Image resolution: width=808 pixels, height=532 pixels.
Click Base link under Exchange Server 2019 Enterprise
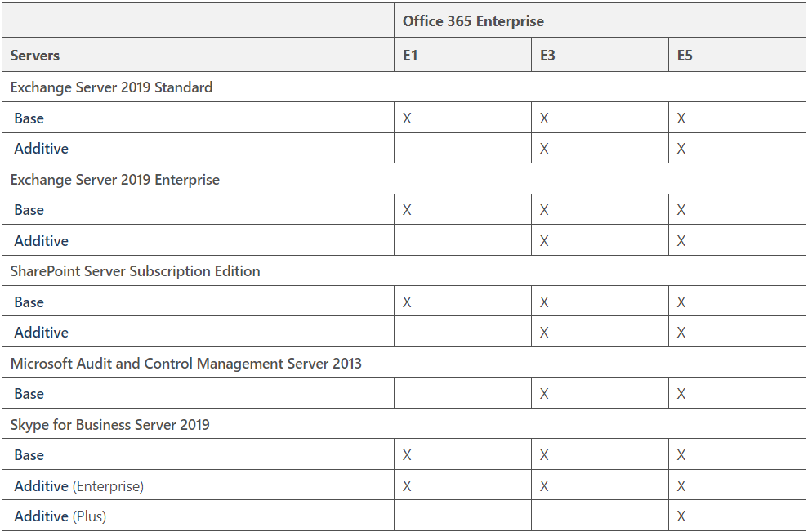29,210
